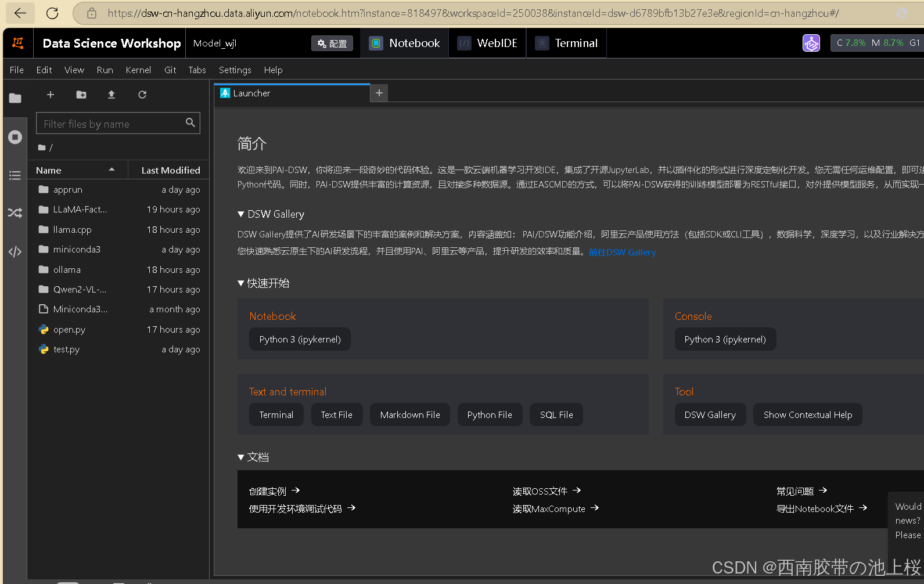
Task: Open the Git shuffle sidebar icon
Action: pyautogui.click(x=15, y=213)
